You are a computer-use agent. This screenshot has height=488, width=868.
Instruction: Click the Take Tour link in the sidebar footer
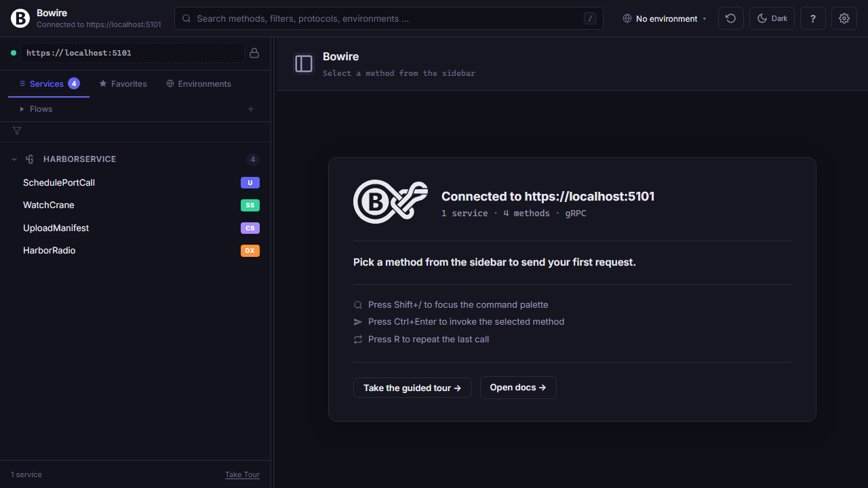pos(242,474)
